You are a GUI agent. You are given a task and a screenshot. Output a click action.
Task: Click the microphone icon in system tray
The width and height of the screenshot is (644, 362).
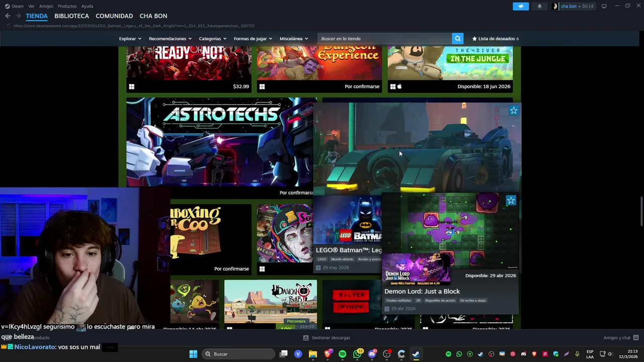(577, 354)
